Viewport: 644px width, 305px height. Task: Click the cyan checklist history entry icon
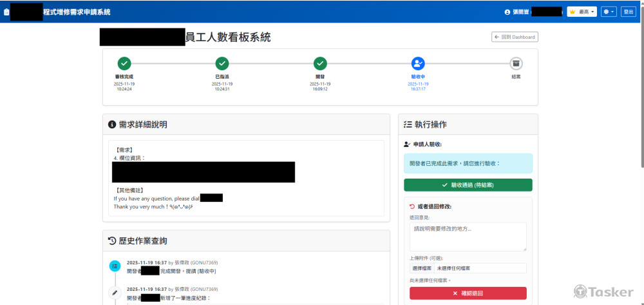tap(115, 266)
